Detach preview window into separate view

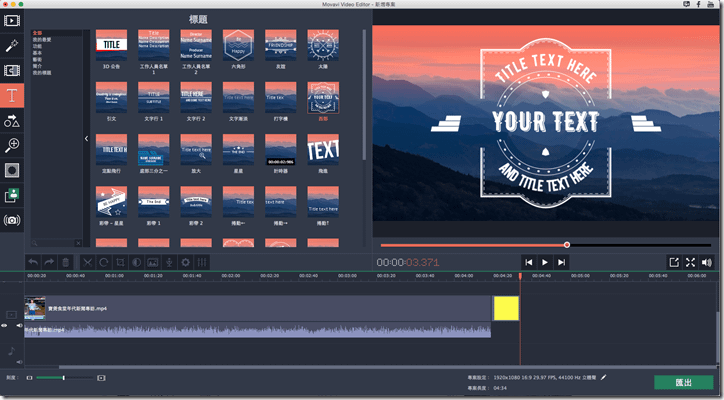(674, 262)
